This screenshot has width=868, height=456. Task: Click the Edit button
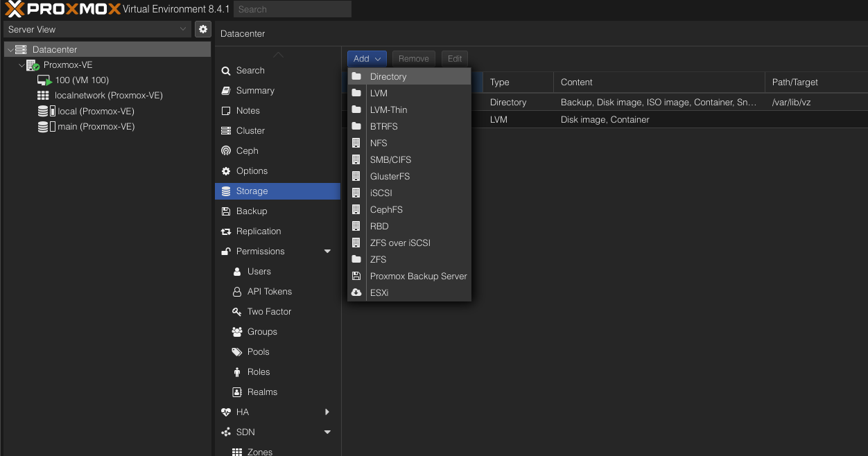coord(455,59)
